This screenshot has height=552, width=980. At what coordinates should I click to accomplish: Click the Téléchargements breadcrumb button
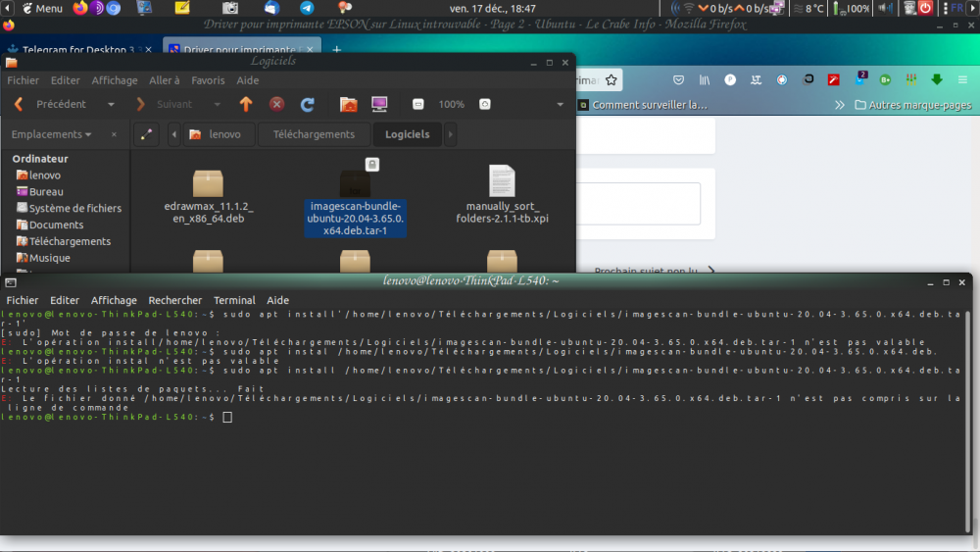pyautogui.click(x=314, y=134)
